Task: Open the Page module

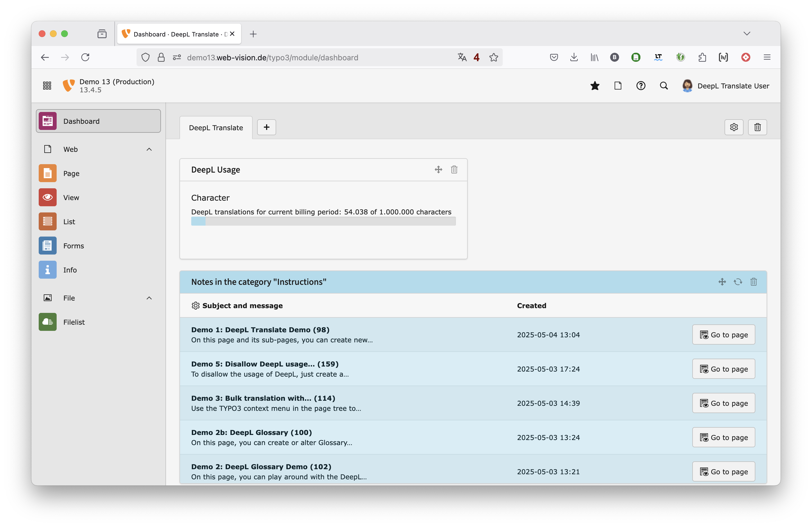Action: [x=98, y=173]
